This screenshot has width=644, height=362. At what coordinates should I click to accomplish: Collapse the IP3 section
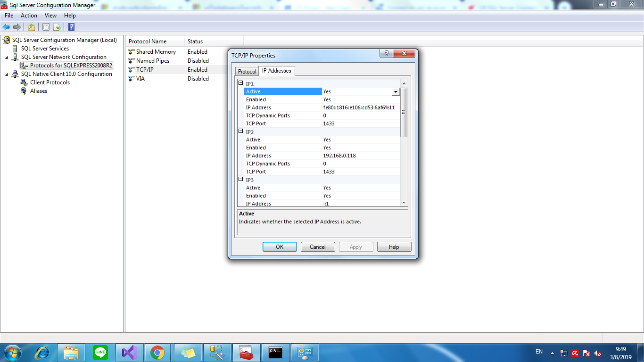(x=241, y=179)
